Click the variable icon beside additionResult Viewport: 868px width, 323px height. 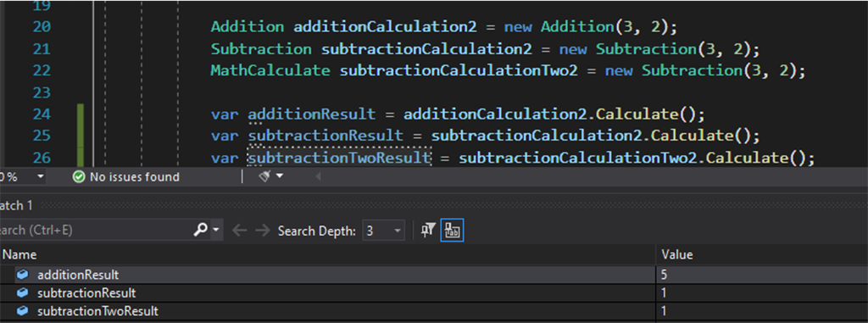22,274
